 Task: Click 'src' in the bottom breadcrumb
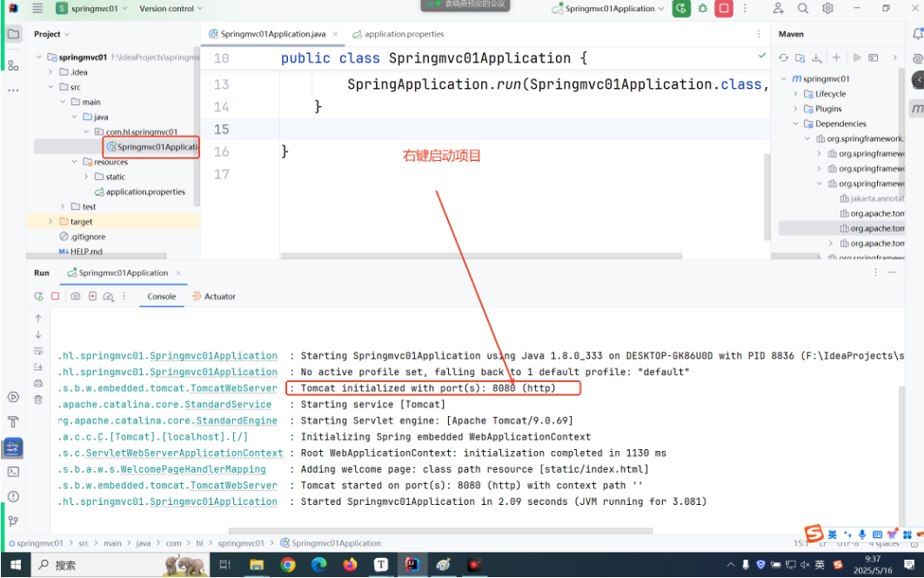(x=84, y=543)
